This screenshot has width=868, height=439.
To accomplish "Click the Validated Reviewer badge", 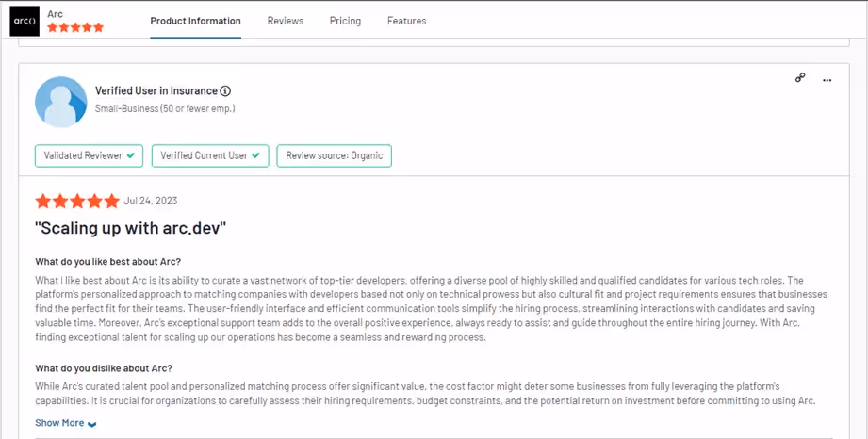I will [90, 155].
